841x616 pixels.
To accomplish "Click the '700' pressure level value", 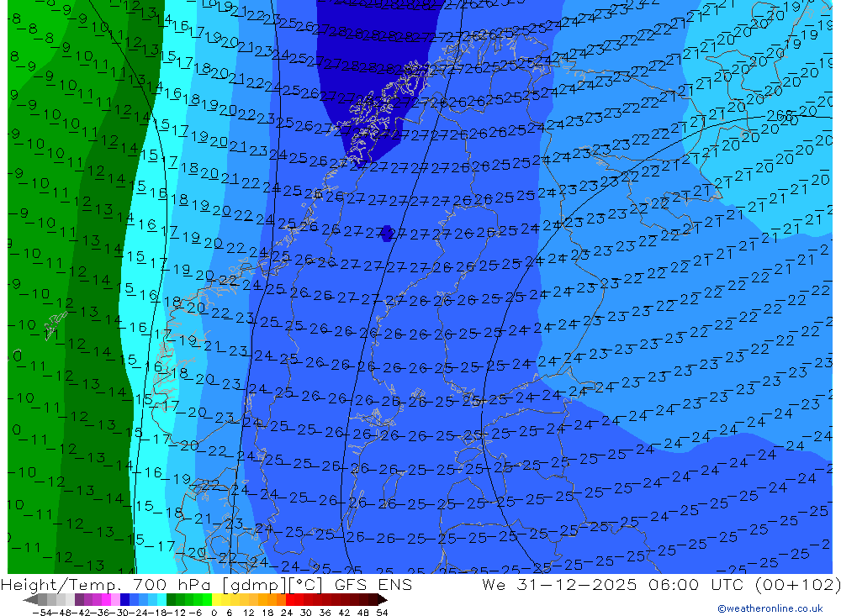I will pyautogui.click(x=151, y=584).
